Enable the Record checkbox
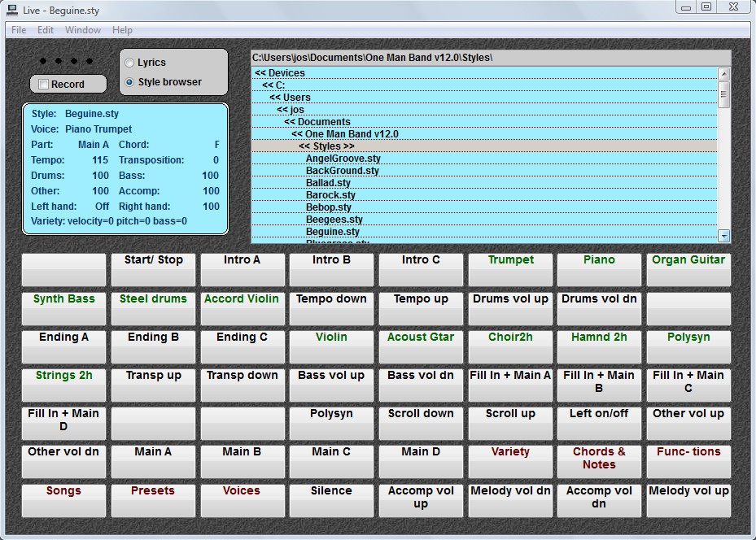 44,85
